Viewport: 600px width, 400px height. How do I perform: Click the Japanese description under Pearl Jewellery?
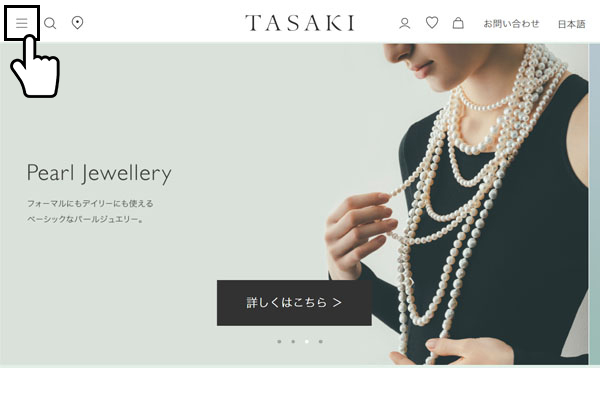tap(90, 211)
